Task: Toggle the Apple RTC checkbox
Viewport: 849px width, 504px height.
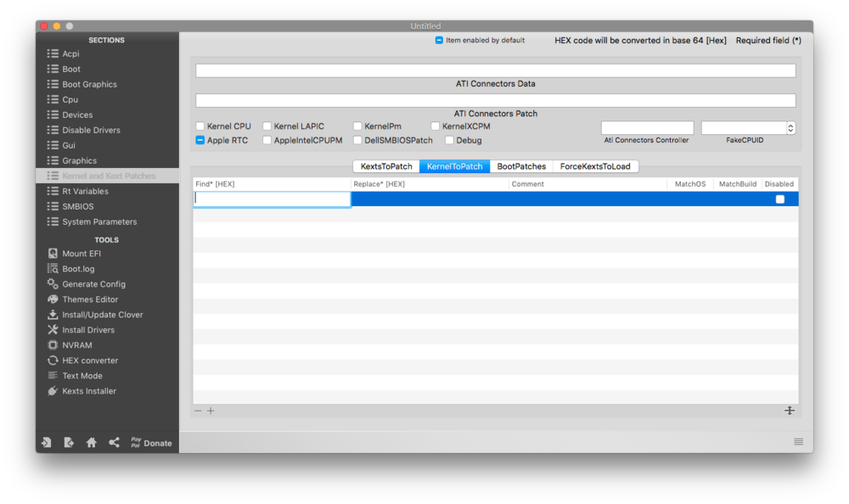Action: click(200, 141)
